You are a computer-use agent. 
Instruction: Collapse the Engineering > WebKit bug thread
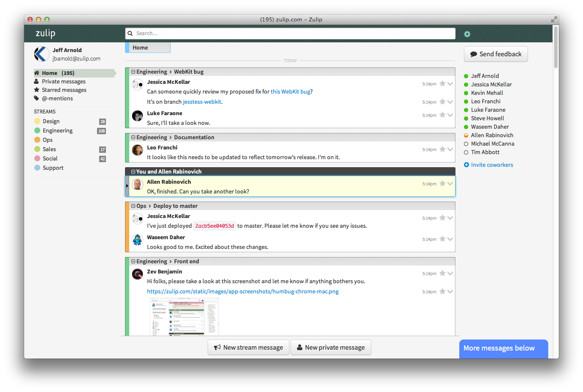point(133,72)
